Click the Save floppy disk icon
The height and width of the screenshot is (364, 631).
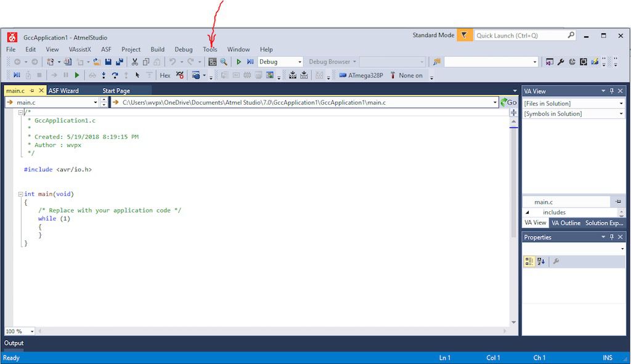coord(108,62)
